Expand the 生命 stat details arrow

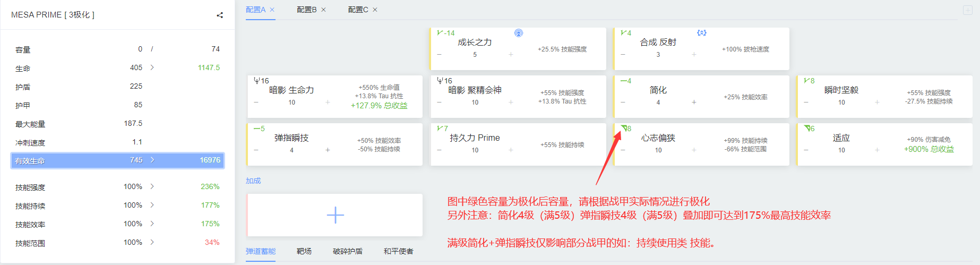152,67
